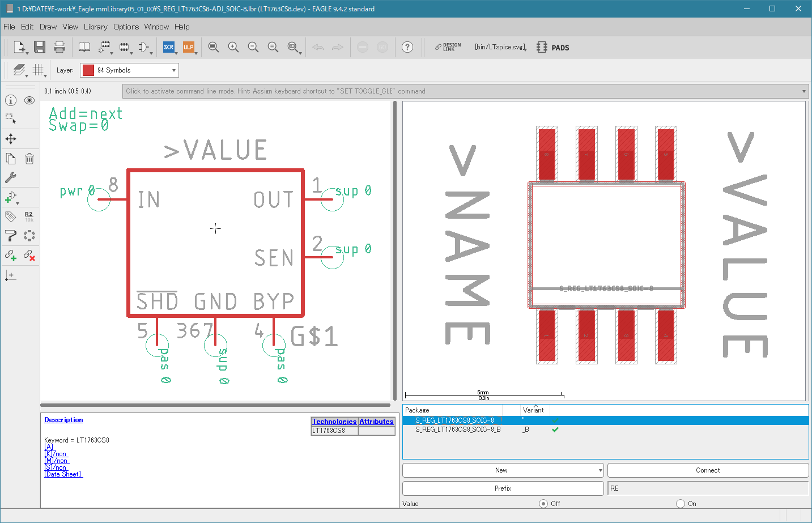812x523 pixels.
Task: Select the Value On radio button
Action: 681,504
